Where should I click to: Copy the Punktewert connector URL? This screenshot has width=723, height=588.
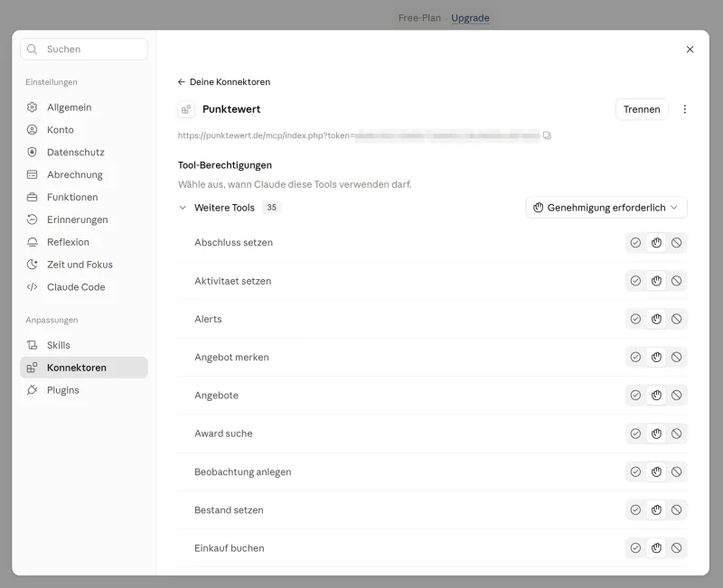tap(547, 135)
